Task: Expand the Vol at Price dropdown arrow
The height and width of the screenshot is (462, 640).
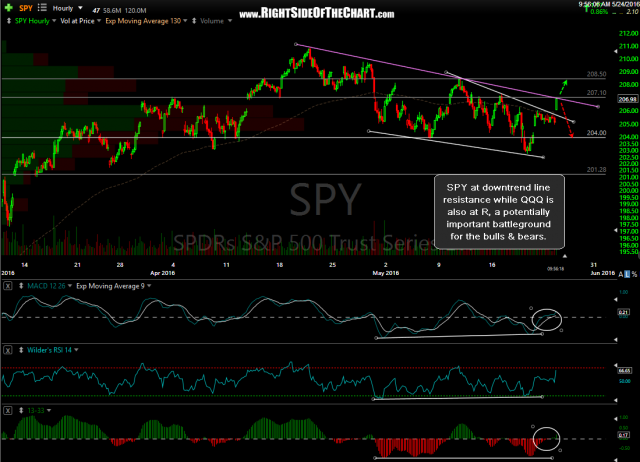Action: (x=99, y=20)
